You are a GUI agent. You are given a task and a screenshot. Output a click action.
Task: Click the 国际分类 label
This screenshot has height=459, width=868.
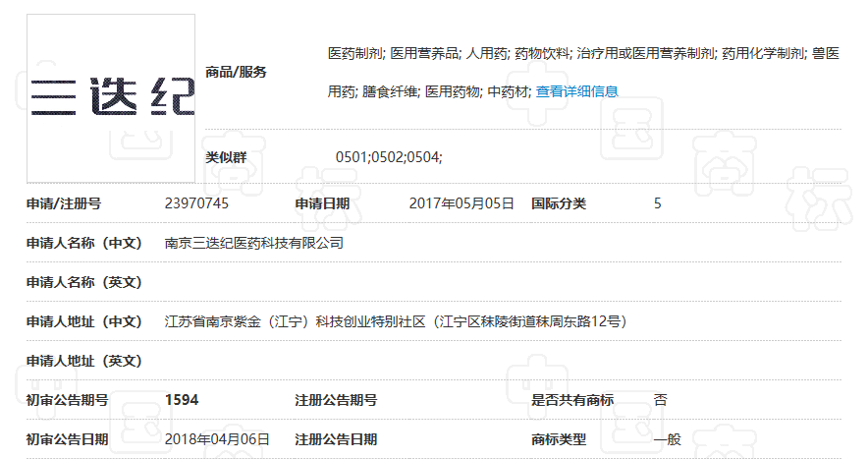(x=559, y=203)
